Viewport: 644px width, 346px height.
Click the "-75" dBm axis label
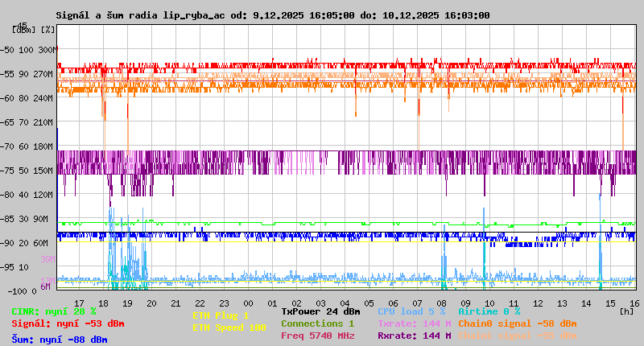[x=7, y=171]
